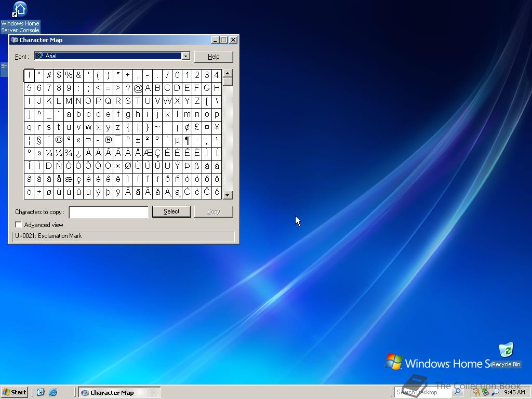Select the multiplication sign × character
Viewport: 532px width, 399px height.
point(118,166)
